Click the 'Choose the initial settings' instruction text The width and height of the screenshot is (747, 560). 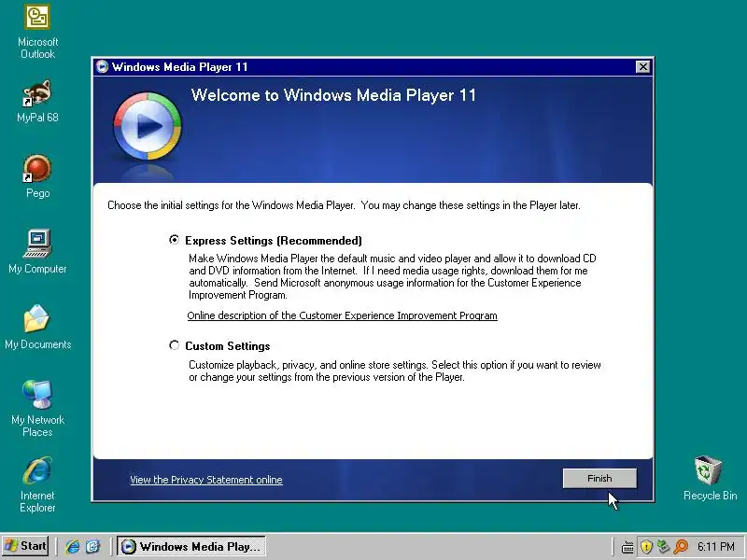(x=344, y=205)
